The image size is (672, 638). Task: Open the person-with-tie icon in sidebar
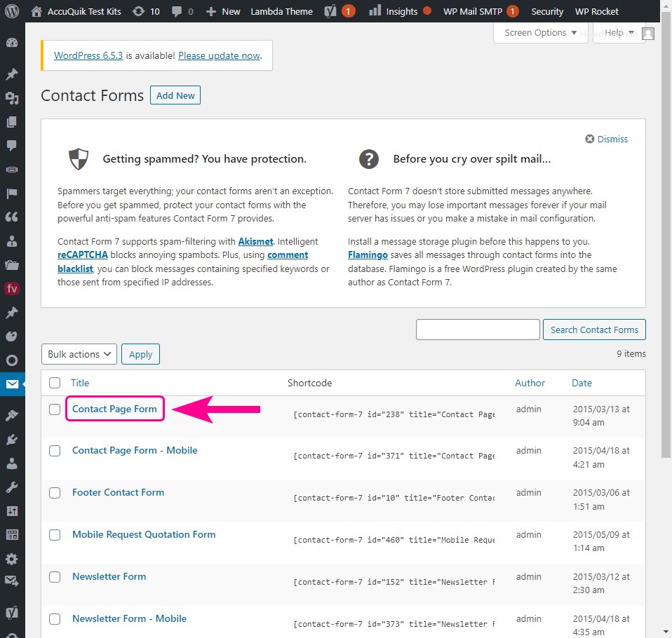click(x=12, y=241)
